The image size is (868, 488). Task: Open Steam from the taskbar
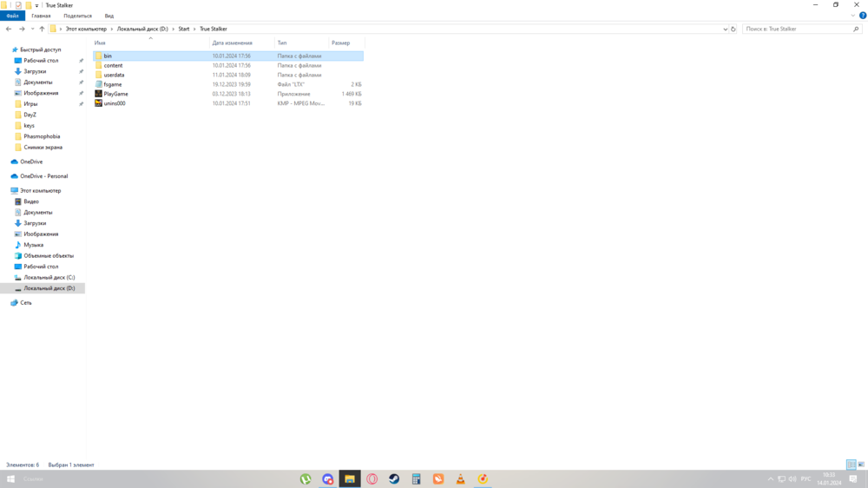(x=394, y=479)
